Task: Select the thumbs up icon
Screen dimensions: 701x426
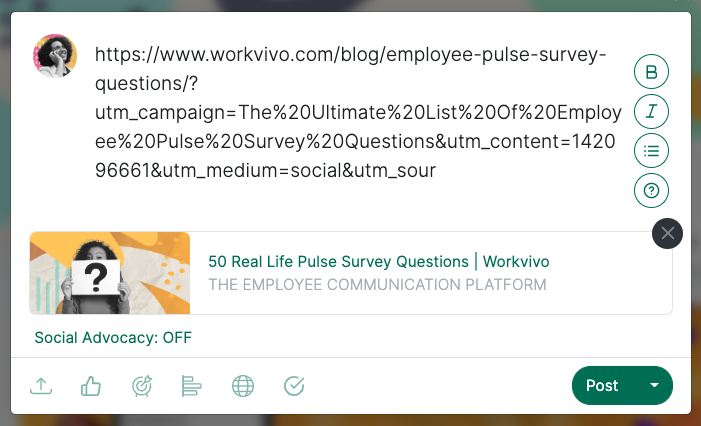Action: click(90, 386)
